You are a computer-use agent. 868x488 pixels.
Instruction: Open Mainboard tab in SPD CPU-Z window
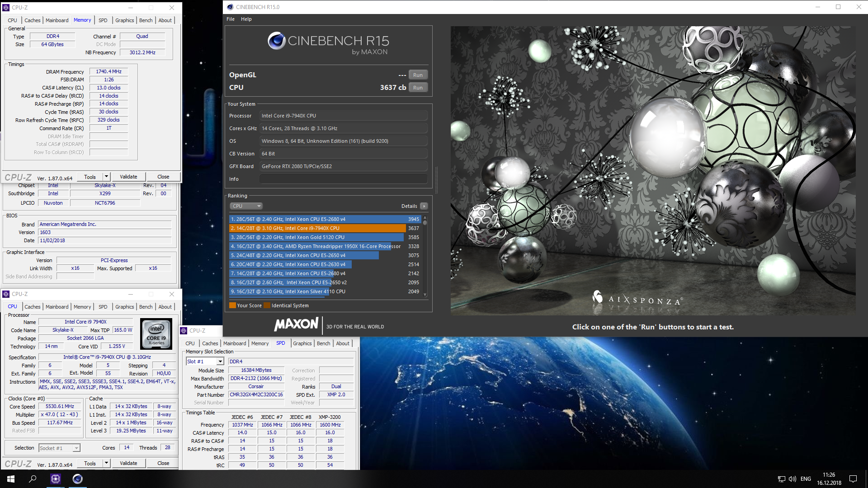tap(235, 343)
